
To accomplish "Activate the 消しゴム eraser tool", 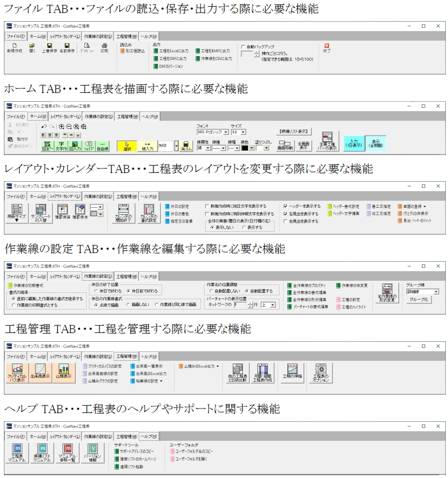I will coord(187,146).
